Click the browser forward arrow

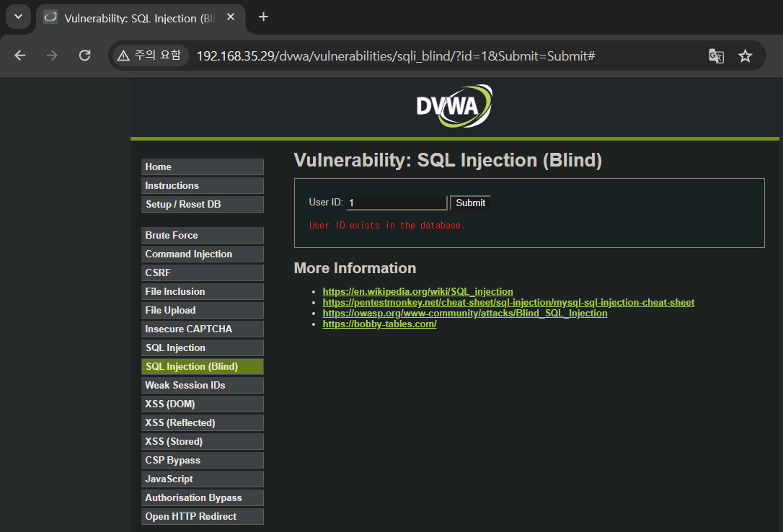coord(52,56)
